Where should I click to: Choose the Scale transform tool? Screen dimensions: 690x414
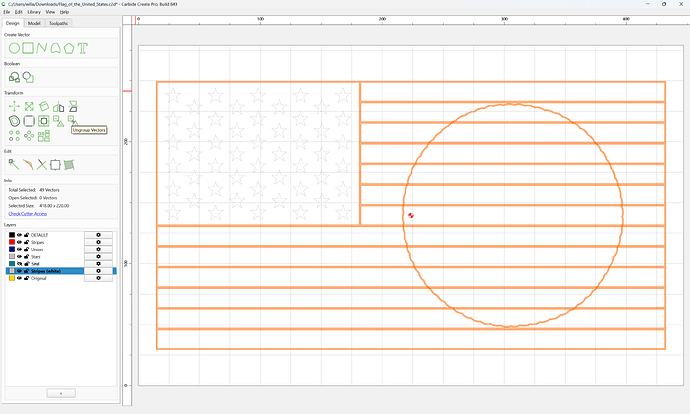pyautogui.click(x=29, y=106)
